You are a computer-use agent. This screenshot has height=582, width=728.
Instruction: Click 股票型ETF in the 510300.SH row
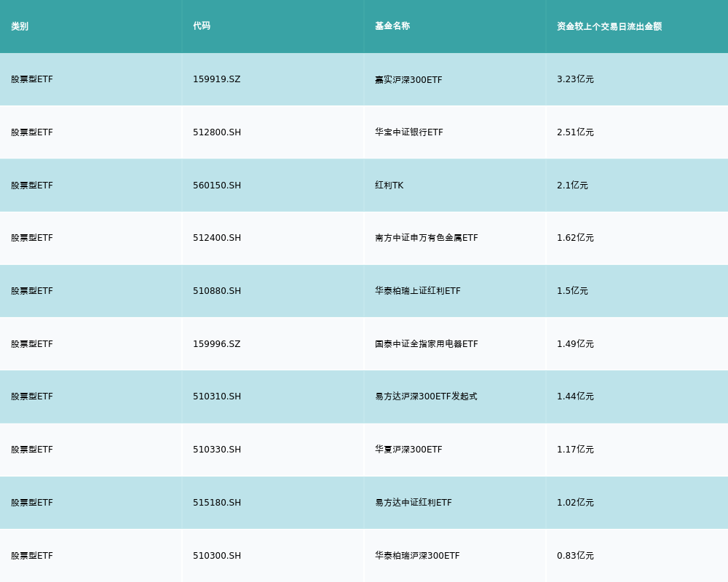32,556
